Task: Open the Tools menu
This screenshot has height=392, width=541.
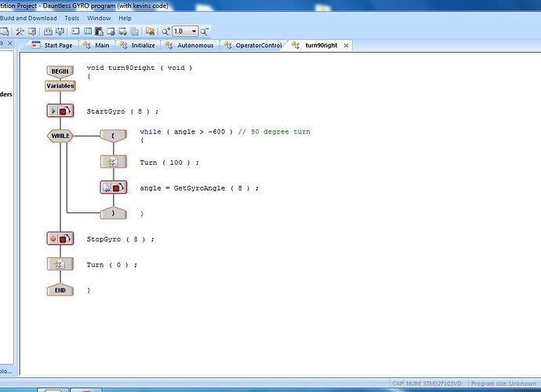Action: click(x=72, y=18)
